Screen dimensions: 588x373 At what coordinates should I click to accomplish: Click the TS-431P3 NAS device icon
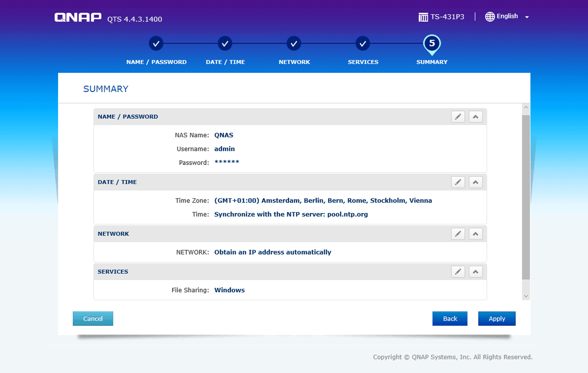coord(423,17)
